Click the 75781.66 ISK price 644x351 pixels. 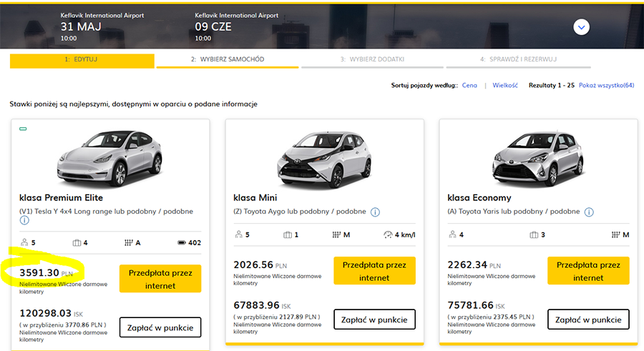[x=476, y=306]
